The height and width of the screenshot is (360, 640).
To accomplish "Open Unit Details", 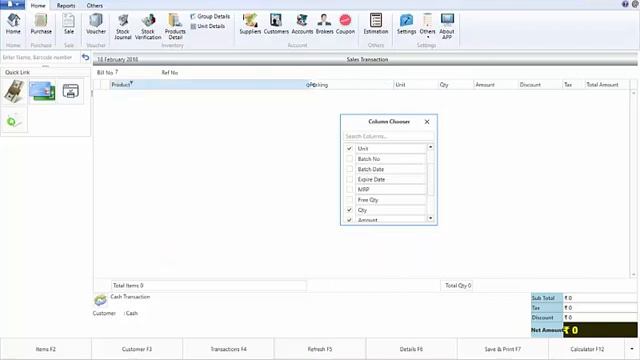I will pyautogui.click(x=208, y=26).
